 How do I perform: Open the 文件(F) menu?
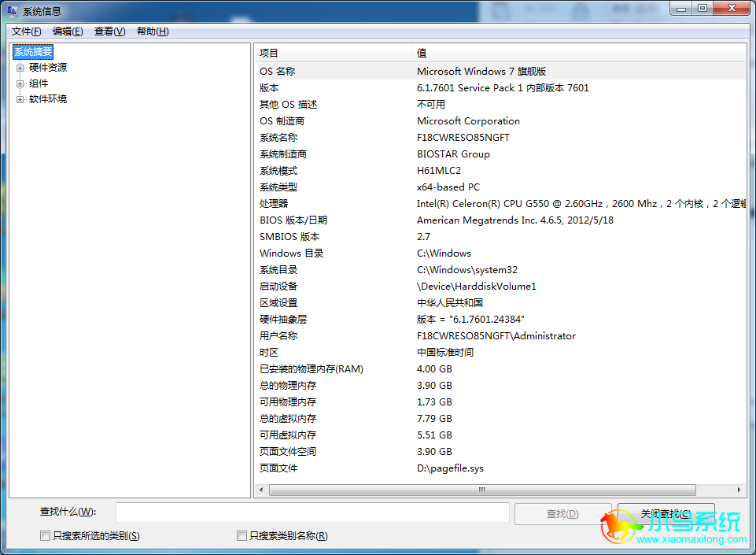point(27,31)
